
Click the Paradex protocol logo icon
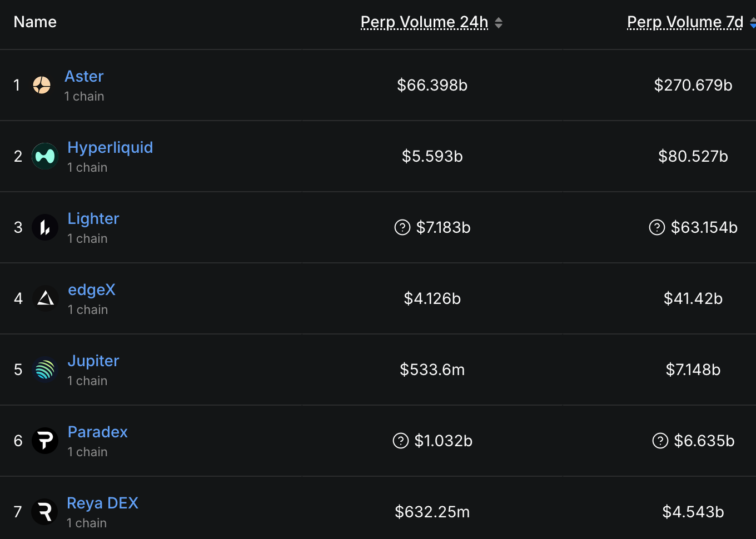(x=45, y=441)
